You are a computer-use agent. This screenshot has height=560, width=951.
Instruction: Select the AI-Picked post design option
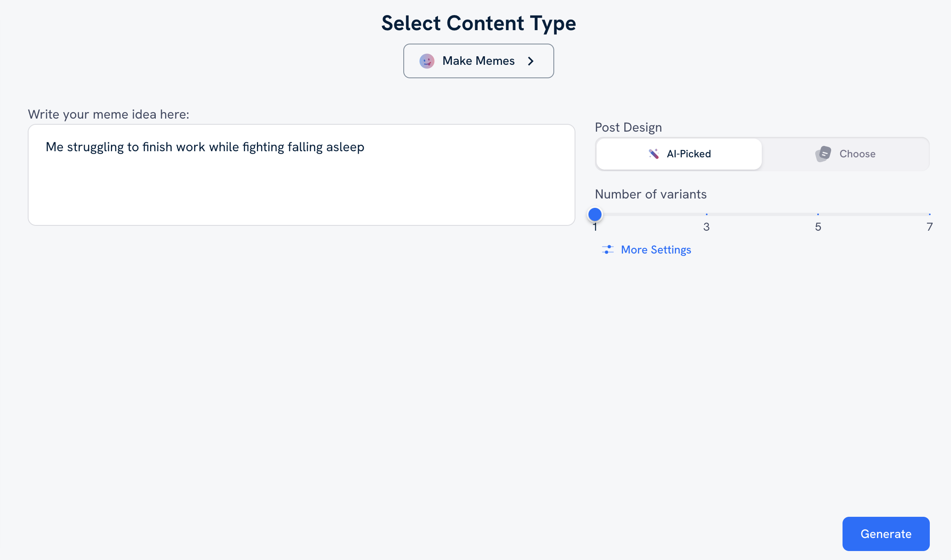click(679, 154)
